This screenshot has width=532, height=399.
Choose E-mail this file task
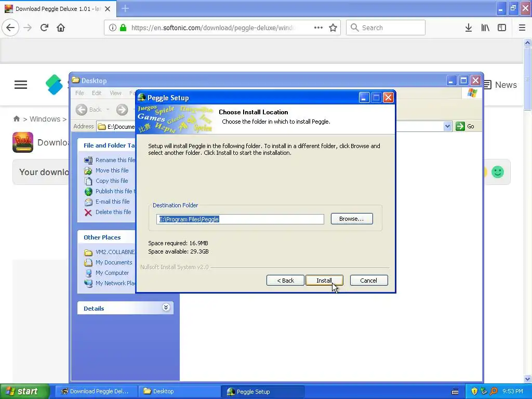(107, 202)
